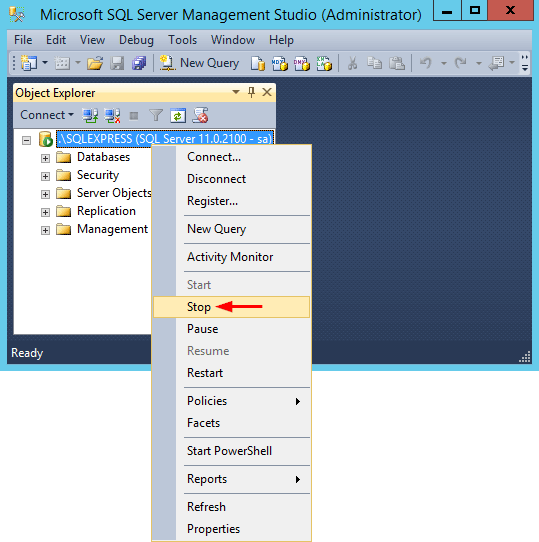Click the Object Explorer script error icon
This screenshot has height=542, width=539.
point(200,115)
